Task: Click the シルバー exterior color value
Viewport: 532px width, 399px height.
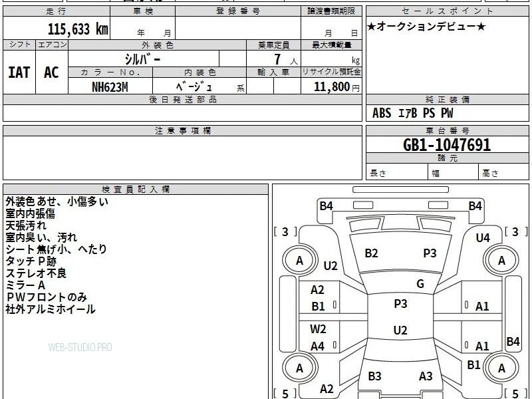Action: tap(142, 59)
